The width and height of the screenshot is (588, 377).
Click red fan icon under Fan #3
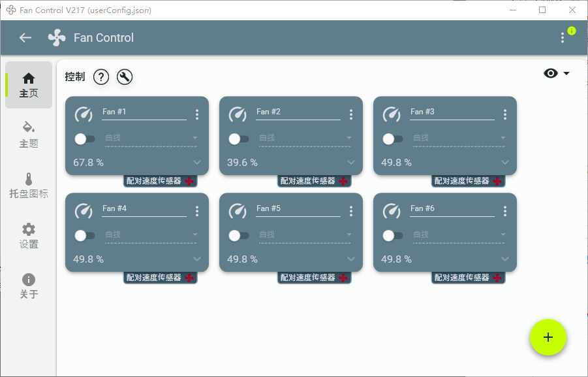(497, 182)
